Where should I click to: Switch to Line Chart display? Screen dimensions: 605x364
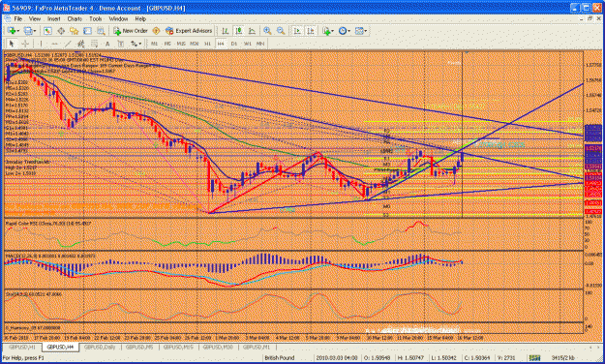coord(252,31)
